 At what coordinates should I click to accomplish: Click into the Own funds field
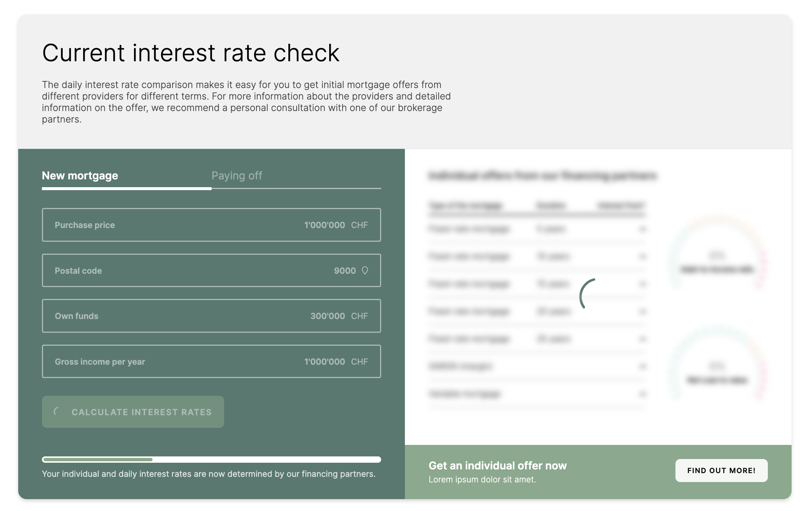coord(211,316)
